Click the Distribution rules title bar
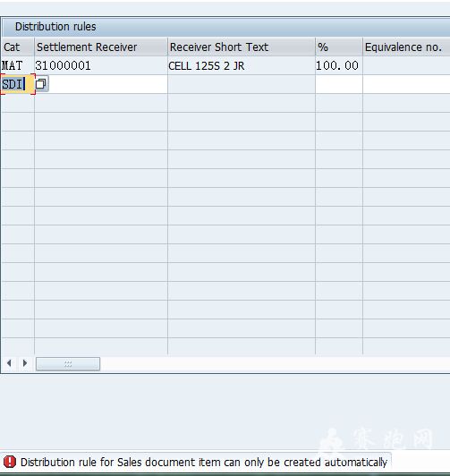 (x=225, y=27)
